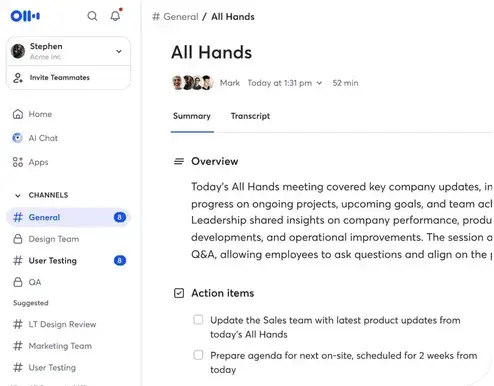Collapse the Channels section chevron
The height and width of the screenshot is (386, 494).
(x=18, y=195)
